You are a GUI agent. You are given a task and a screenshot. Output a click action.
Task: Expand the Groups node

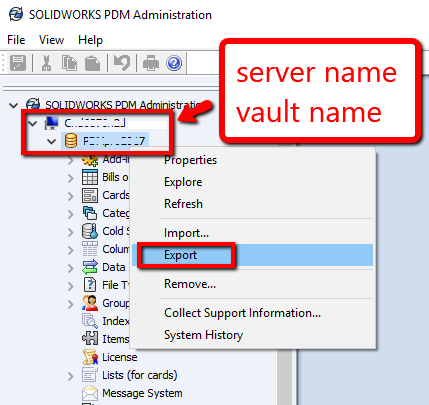70,304
